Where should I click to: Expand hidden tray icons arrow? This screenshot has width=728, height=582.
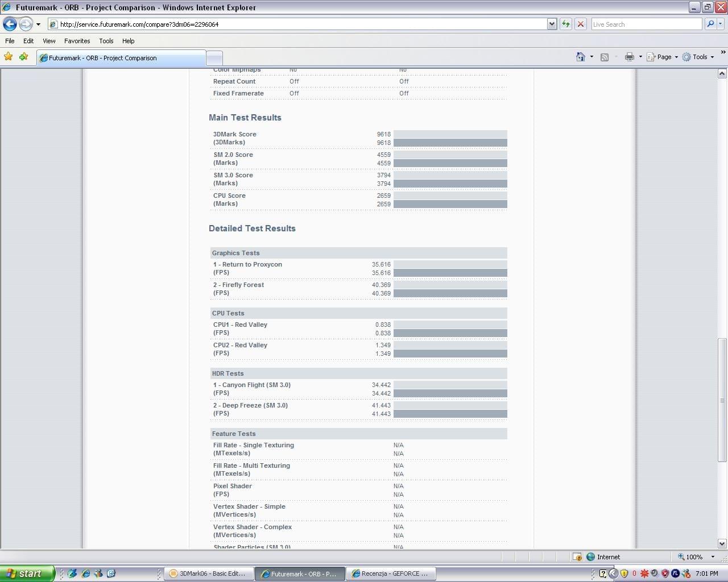pyautogui.click(x=613, y=573)
